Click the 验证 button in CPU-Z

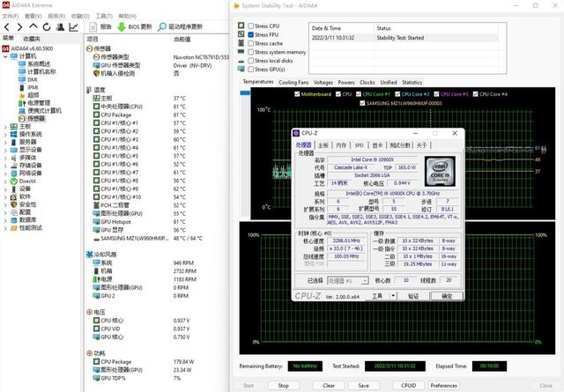point(413,296)
